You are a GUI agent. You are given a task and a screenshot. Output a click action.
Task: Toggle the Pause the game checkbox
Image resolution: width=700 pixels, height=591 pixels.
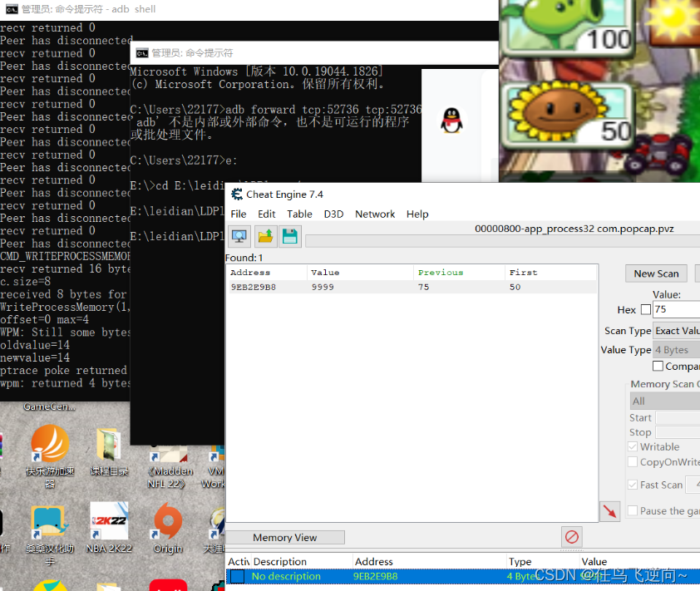tap(633, 510)
